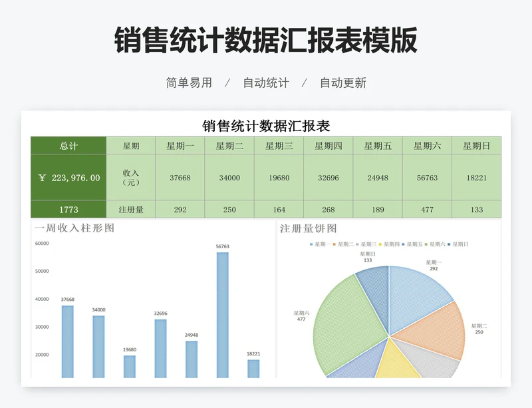The height and width of the screenshot is (408, 532).
Task: Click the 自动统计 subtitle text
Action: click(x=266, y=83)
